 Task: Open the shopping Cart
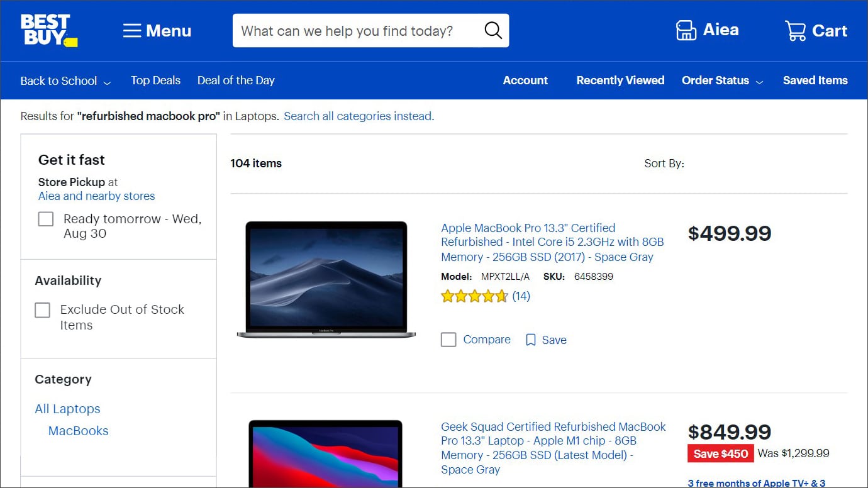(x=816, y=31)
